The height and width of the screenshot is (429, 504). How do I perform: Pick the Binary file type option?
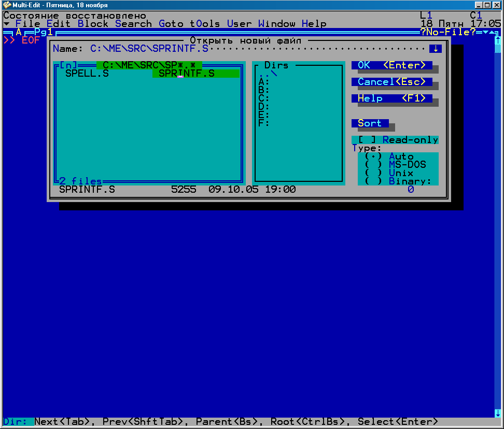[373, 181]
